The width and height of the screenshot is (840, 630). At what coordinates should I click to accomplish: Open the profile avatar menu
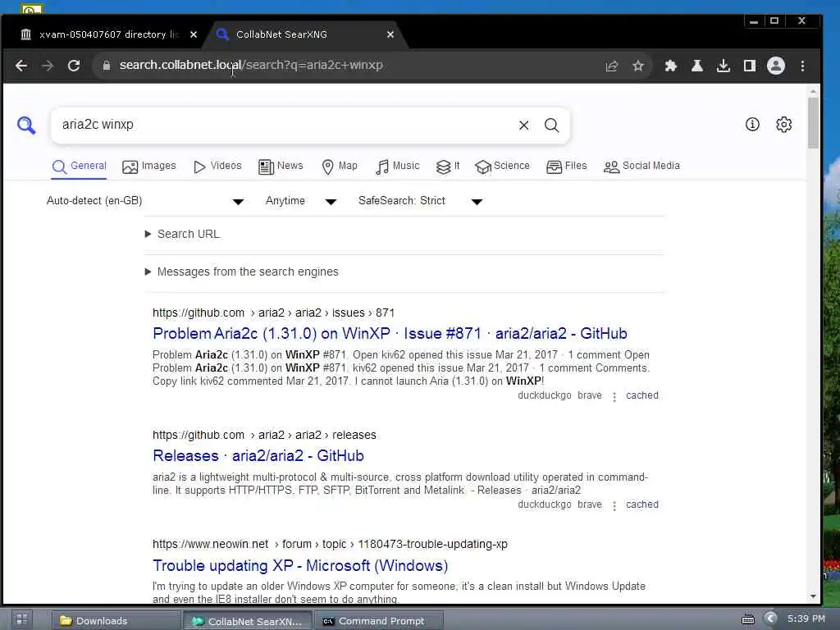tap(776, 66)
